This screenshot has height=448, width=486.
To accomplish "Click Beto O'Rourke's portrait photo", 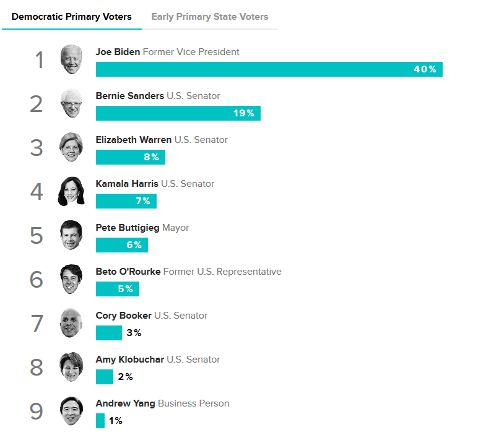I will click(71, 279).
